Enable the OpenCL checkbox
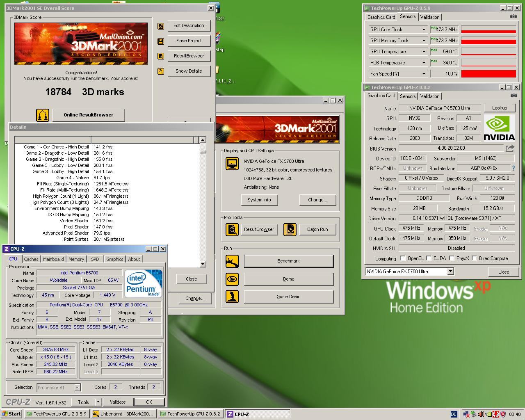 point(403,258)
